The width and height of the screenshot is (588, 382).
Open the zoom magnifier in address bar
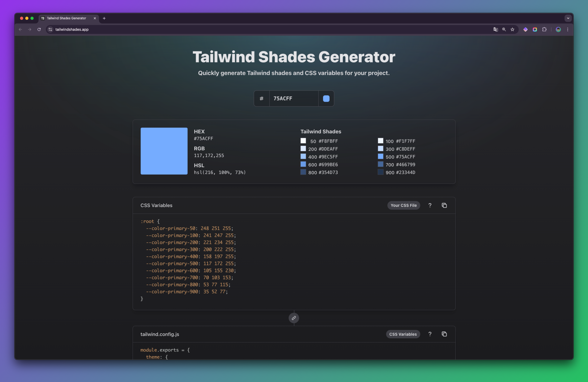click(x=504, y=29)
